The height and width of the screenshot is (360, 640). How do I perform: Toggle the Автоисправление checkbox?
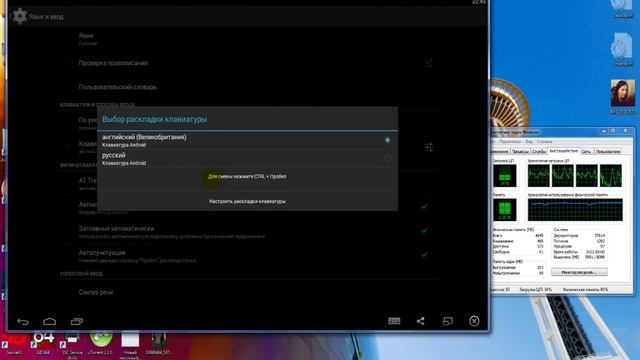click(424, 207)
